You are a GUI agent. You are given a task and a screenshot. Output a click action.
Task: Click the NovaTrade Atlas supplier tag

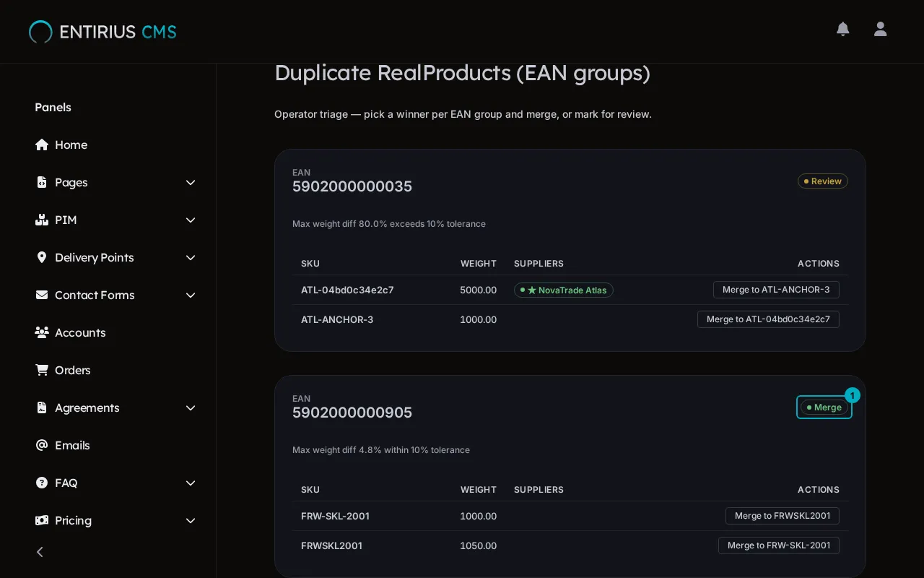coord(564,290)
